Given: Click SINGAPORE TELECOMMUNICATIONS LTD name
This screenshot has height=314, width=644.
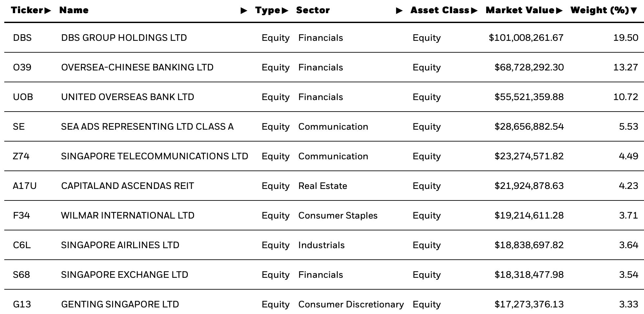Looking at the screenshot, I should [155, 156].
